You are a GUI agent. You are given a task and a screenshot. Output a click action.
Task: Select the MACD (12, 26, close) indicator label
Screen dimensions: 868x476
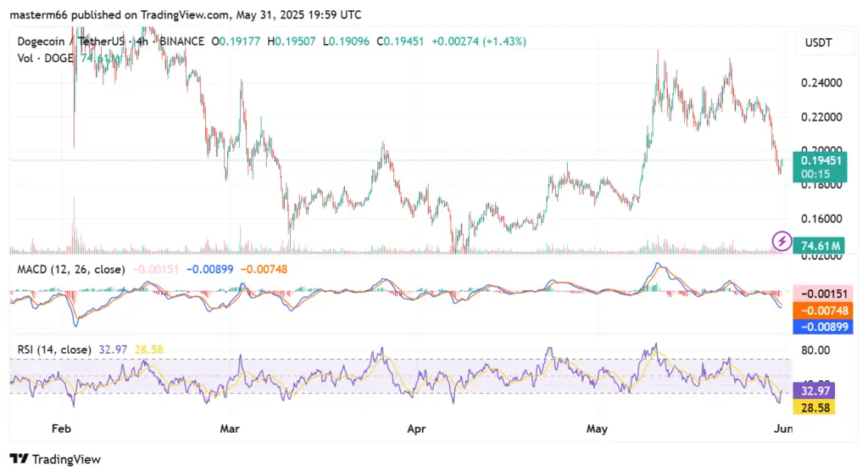(x=71, y=269)
